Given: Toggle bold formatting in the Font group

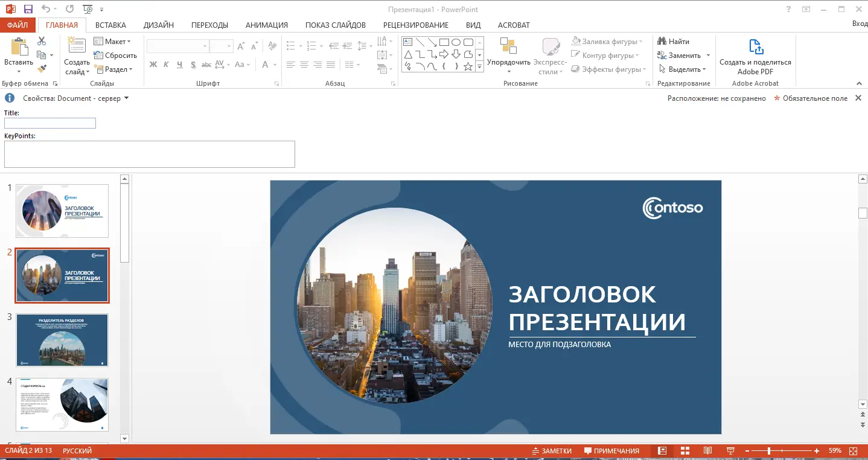Looking at the screenshot, I should [153, 65].
